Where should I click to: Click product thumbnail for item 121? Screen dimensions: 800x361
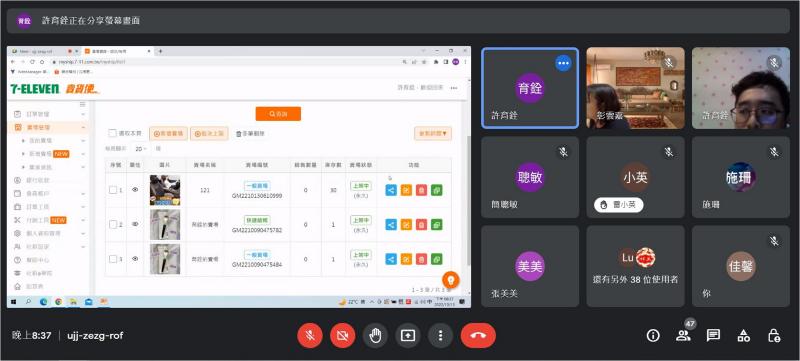[x=165, y=190]
